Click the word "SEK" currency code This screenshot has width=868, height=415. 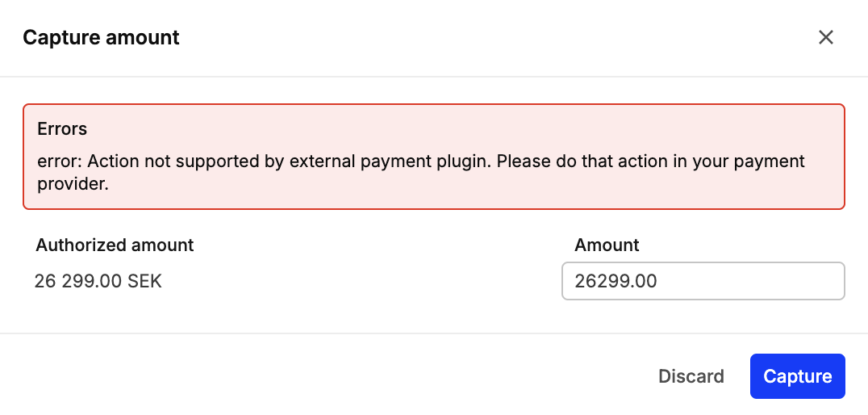point(145,282)
